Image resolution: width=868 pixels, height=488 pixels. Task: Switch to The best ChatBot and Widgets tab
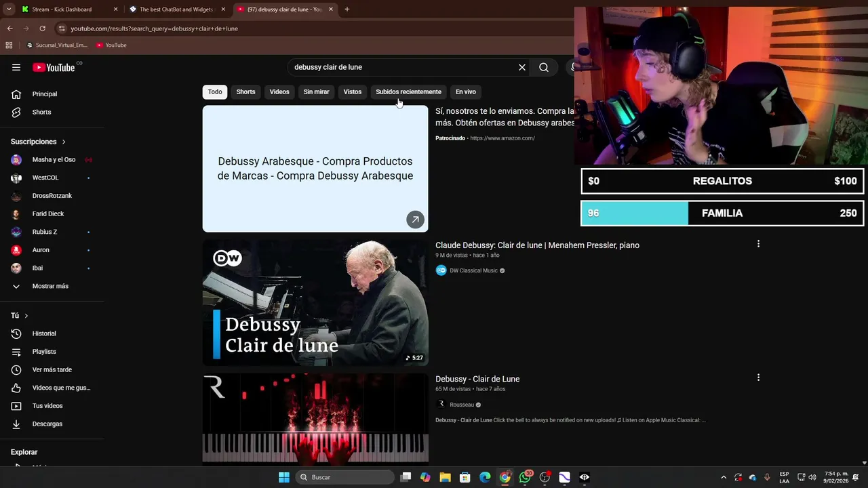[x=176, y=9]
